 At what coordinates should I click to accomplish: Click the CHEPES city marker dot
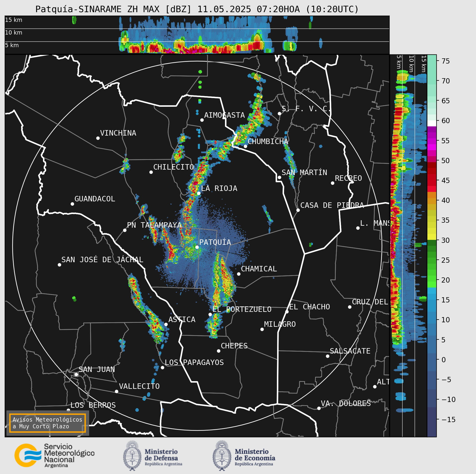click(x=219, y=351)
